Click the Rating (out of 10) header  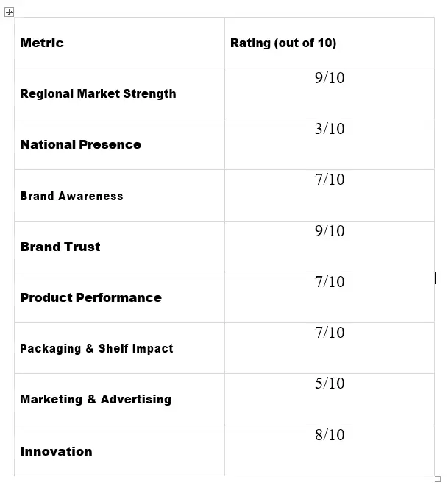coord(283,43)
